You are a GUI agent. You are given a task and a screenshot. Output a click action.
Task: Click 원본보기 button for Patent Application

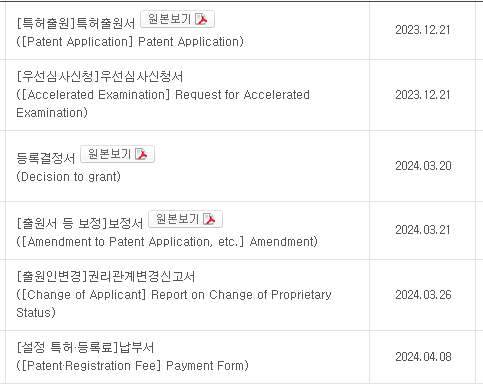(177, 19)
